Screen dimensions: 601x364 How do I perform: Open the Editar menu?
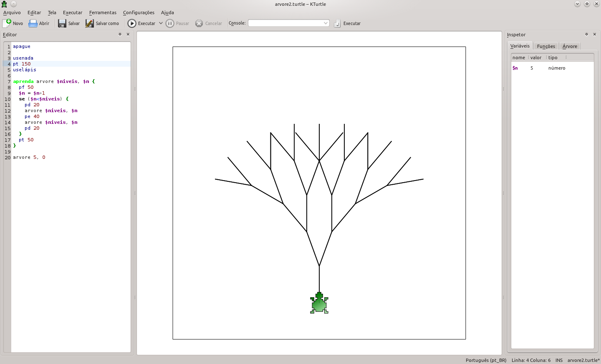(x=34, y=13)
